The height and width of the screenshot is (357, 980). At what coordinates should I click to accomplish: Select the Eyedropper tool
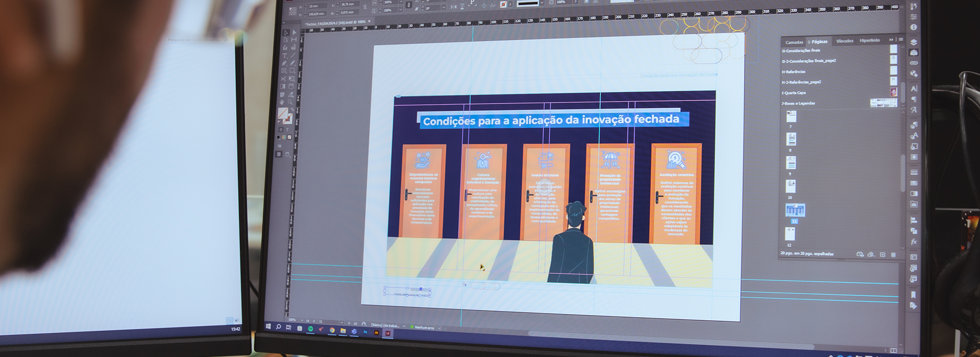290,94
